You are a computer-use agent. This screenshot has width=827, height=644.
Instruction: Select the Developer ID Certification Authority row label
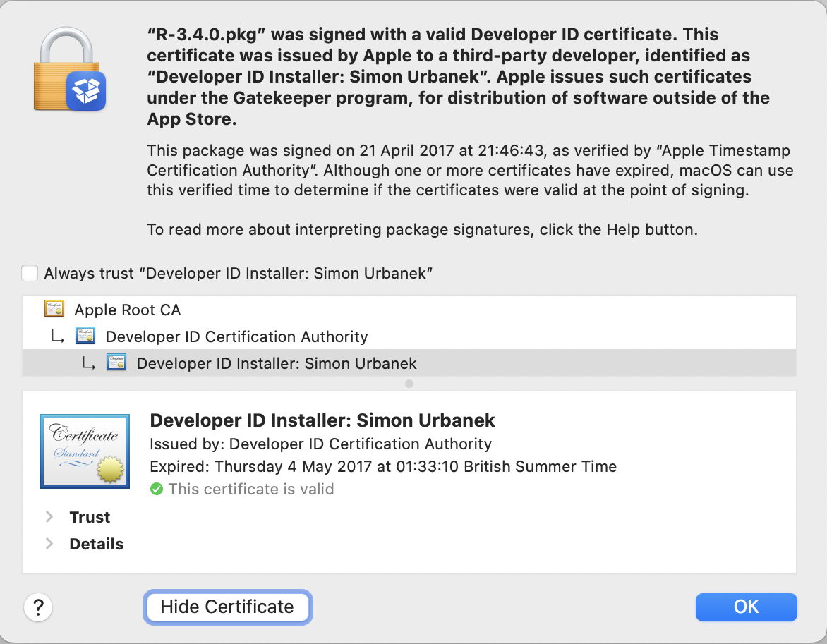click(x=236, y=336)
